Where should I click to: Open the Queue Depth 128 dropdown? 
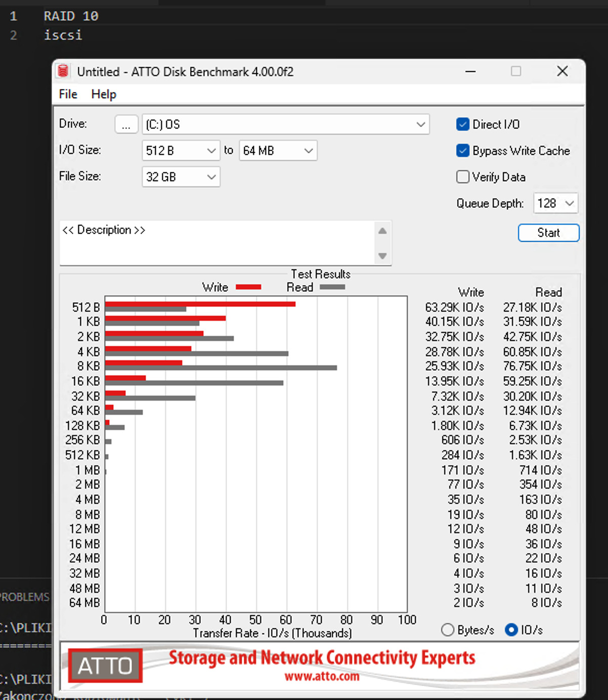tap(556, 203)
